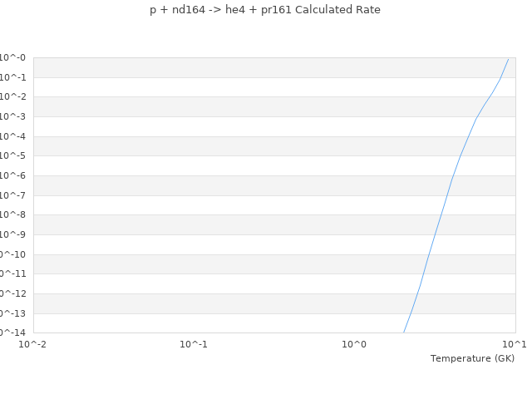The image size is (532, 399).
Task: Click the 10^-2 y-axis tick label
Action: (x=12, y=97)
